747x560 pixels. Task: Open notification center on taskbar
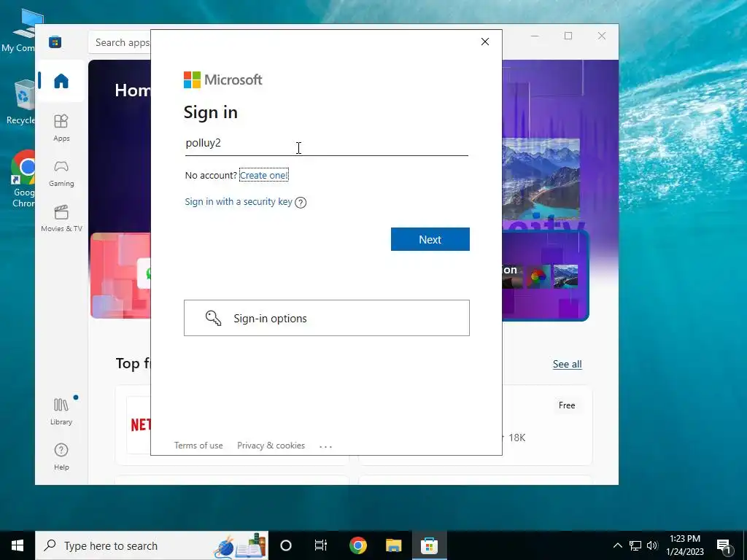pyautogui.click(x=724, y=545)
